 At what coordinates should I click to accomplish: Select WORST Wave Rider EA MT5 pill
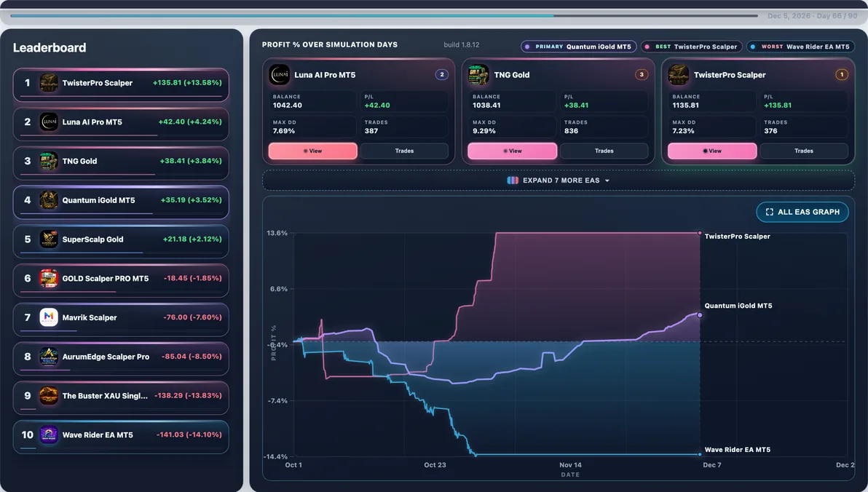click(x=800, y=47)
